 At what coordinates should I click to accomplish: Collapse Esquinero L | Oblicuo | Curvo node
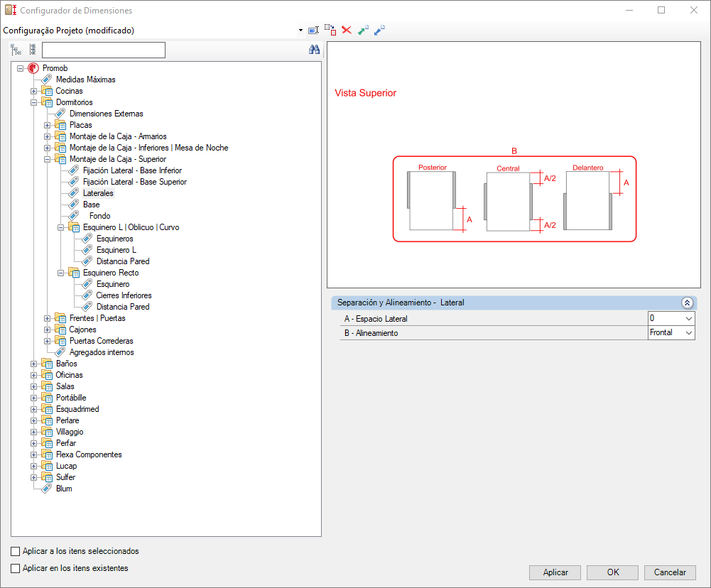[61, 227]
